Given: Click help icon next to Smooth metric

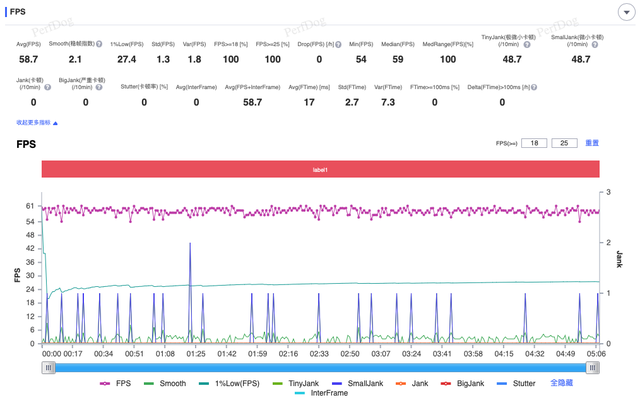Looking at the screenshot, I should pyautogui.click(x=99, y=44).
